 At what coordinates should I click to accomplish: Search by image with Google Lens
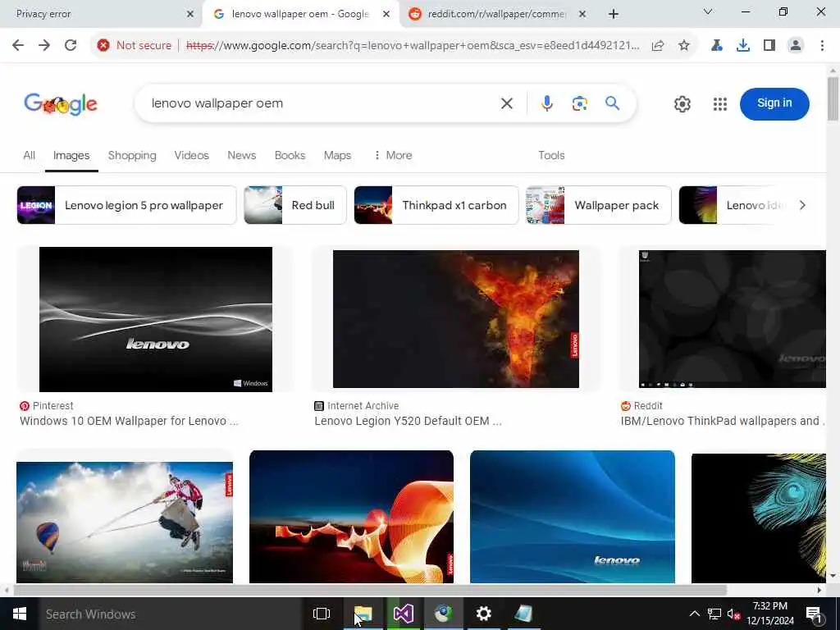pos(579,103)
